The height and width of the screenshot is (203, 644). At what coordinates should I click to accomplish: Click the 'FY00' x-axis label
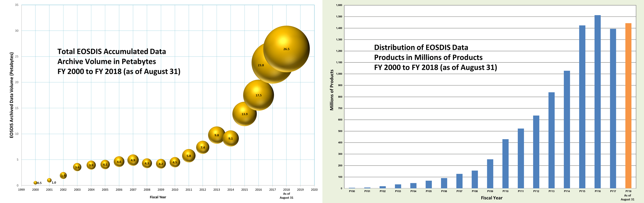(352, 191)
